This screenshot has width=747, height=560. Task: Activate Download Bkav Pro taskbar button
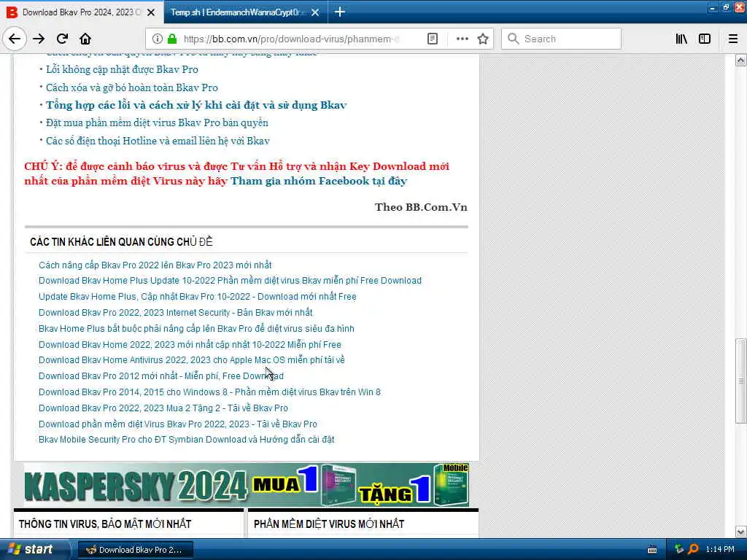pyautogui.click(x=135, y=550)
